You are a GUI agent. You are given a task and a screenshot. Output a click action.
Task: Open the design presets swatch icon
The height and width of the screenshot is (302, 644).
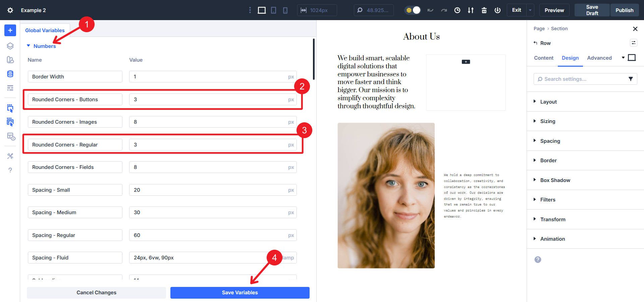pyautogui.click(x=10, y=60)
